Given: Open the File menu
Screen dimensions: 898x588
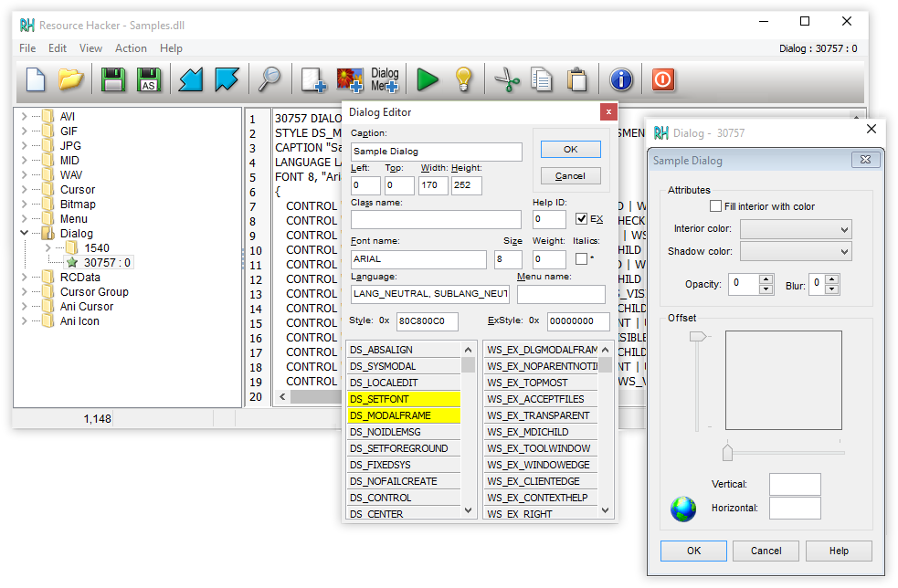Looking at the screenshot, I should click(x=27, y=48).
